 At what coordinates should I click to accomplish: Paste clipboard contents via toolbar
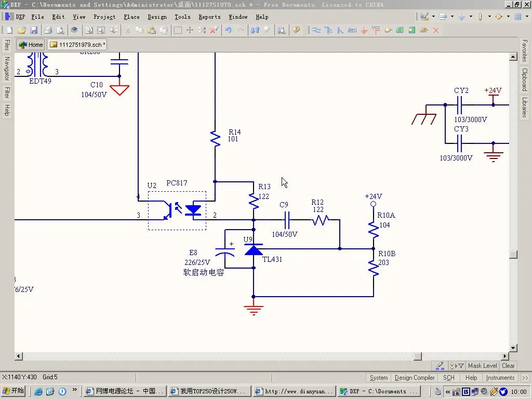point(152,30)
